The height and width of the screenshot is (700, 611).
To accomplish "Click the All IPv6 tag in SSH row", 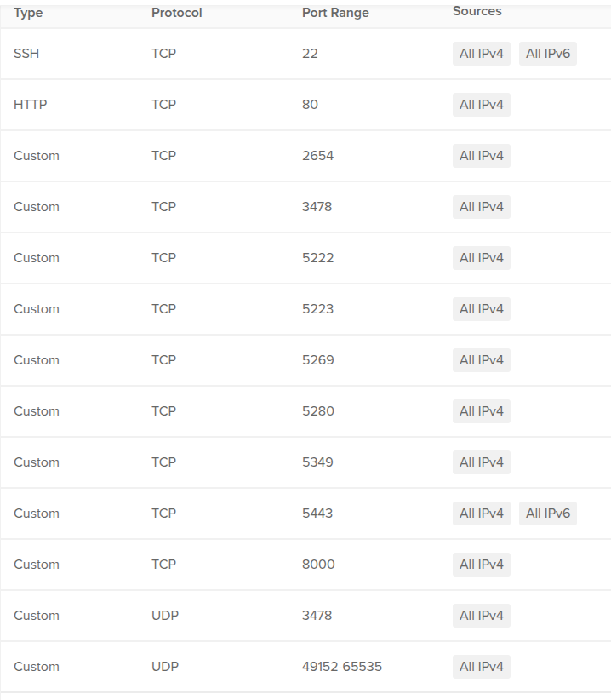I will point(548,54).
